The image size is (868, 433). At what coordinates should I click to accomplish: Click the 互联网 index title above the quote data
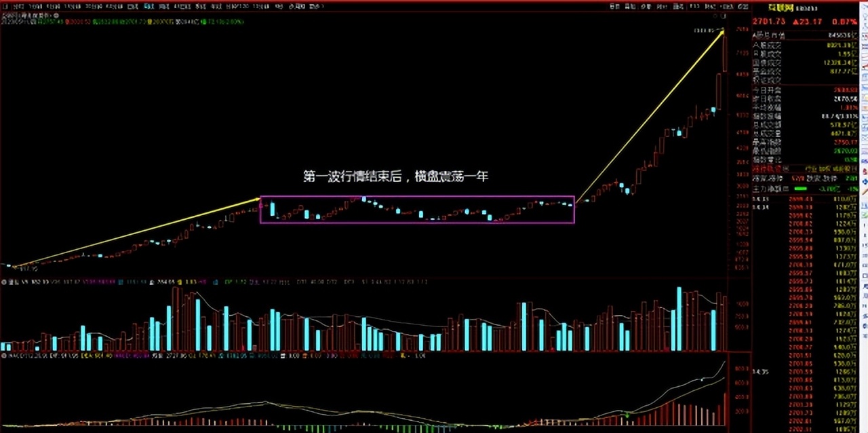pyautogui.click(x=780, y=9)
